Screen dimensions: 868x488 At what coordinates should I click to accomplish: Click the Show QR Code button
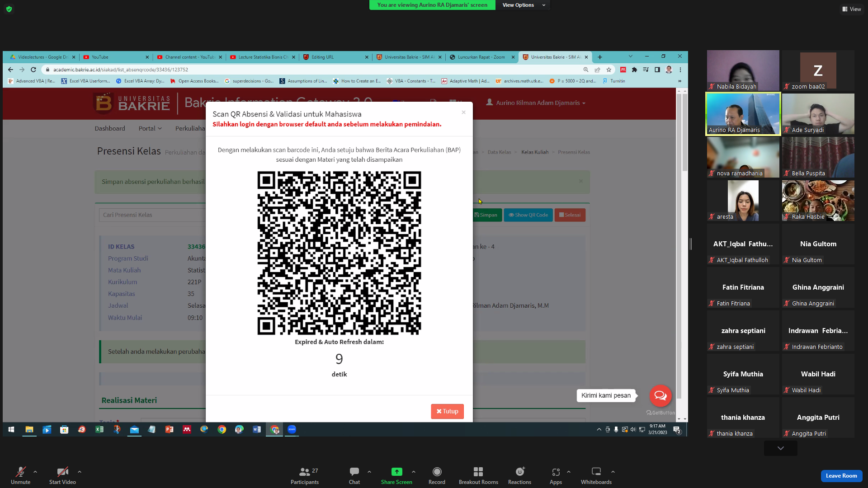point(528,215)
